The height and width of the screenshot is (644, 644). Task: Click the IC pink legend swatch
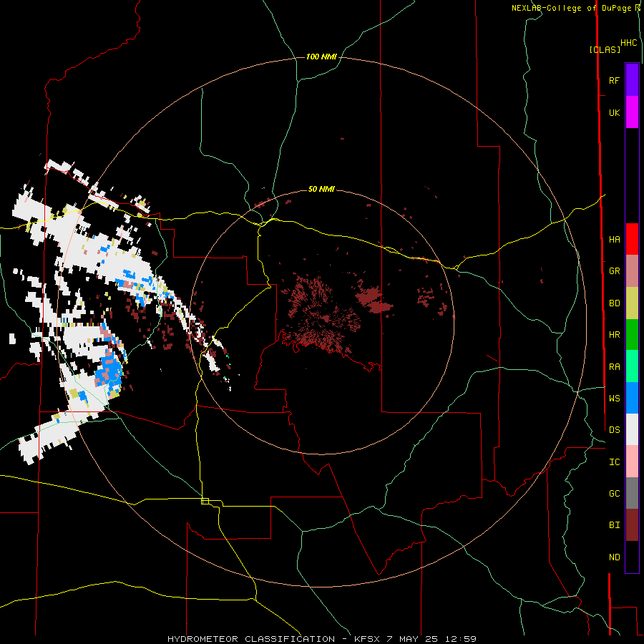click(x=632, y=462)
